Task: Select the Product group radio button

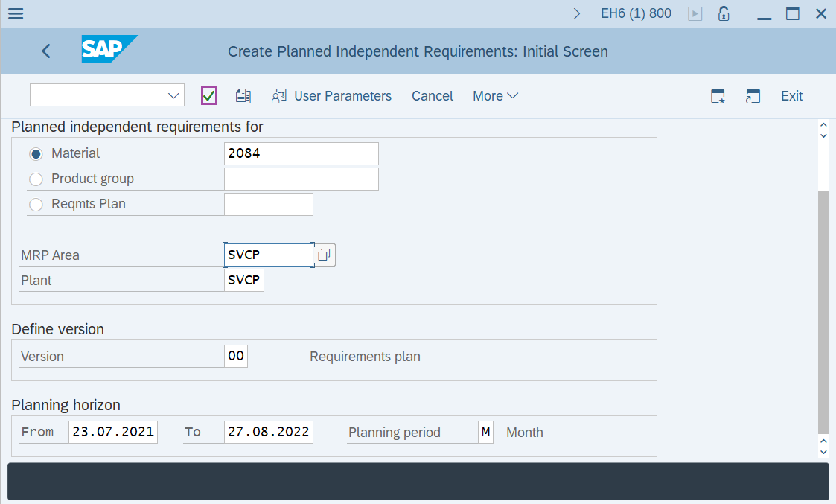Action: 36,179
